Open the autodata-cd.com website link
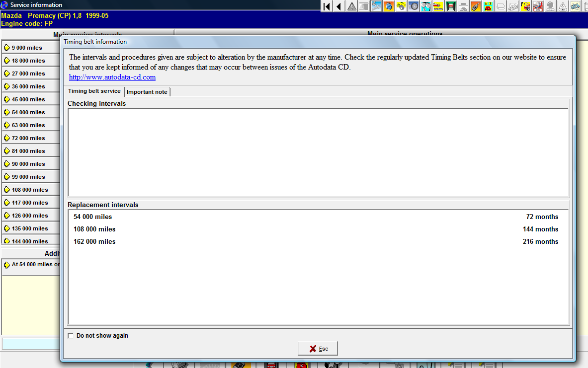This screenshot has width=588, height=368. tap(112, 77)
